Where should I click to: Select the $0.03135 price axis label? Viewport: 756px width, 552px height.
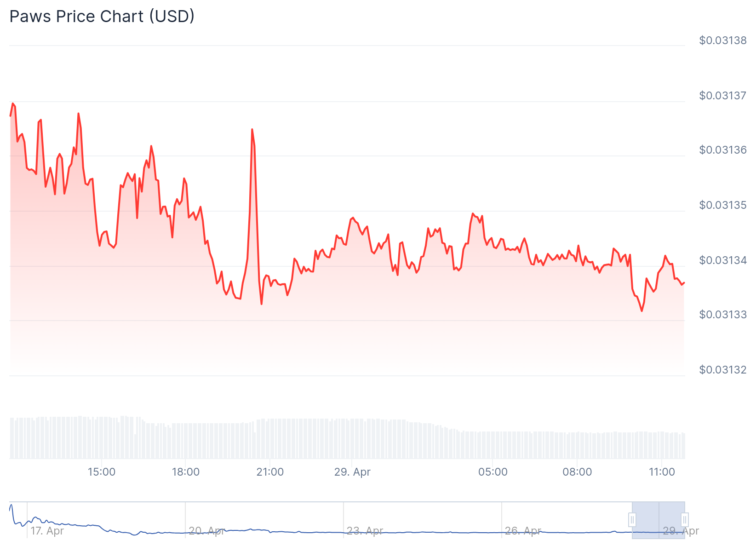tap(722, 205)
